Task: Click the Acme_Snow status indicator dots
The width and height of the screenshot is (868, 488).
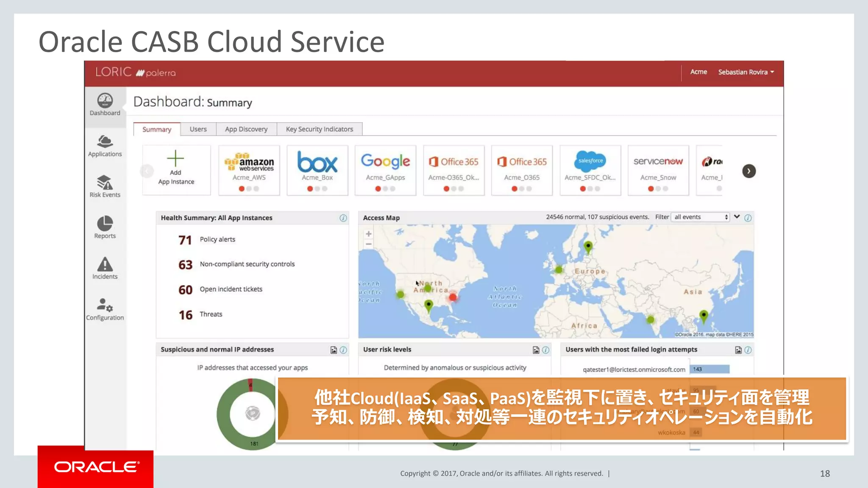Action: coord(658,189)
